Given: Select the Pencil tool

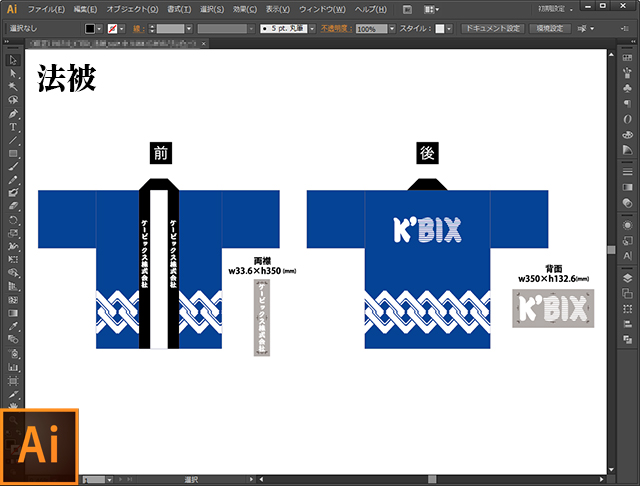Looking at the screenshot, I should 13,180.
